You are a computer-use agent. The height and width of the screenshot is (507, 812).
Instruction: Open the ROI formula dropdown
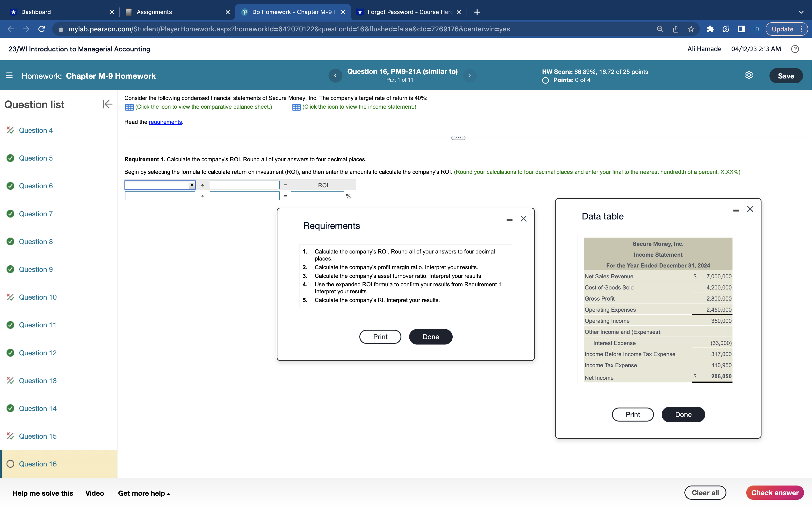(160, 185)
